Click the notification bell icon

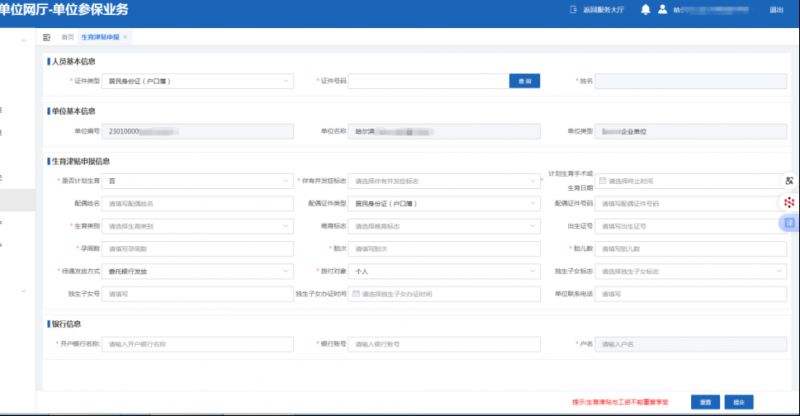tap(645, 10)
